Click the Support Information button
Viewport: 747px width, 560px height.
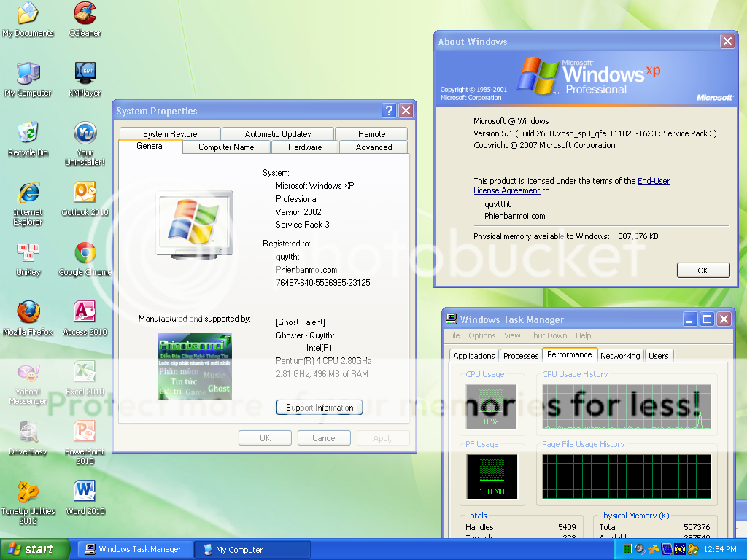point(320,408)
